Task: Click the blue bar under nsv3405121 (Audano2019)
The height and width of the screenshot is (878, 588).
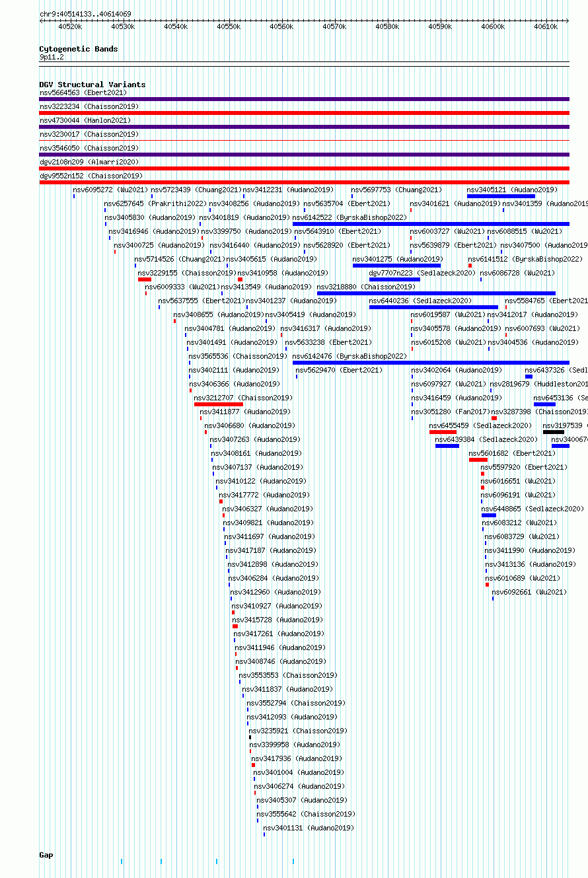Action: (x=501, y=196)
